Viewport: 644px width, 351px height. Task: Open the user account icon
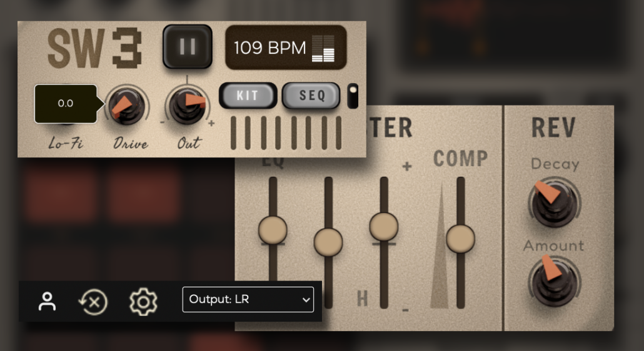pos(47,301)
